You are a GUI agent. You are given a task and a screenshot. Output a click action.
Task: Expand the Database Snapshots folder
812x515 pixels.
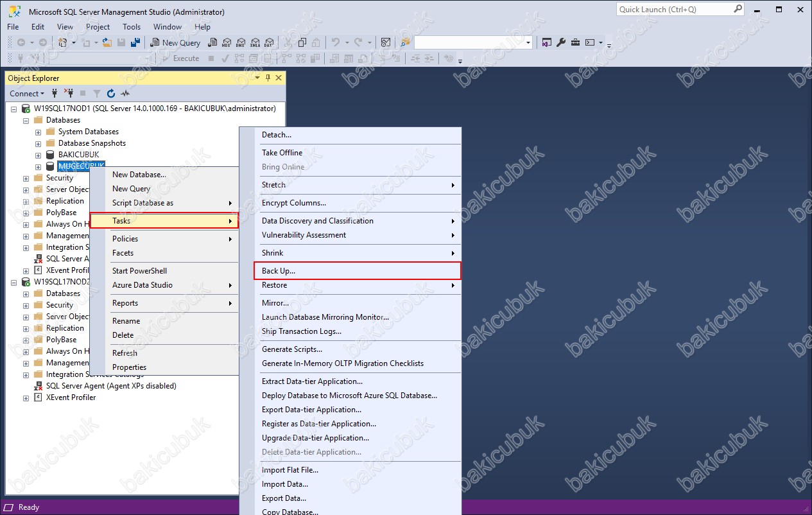(x=39, y=143)
